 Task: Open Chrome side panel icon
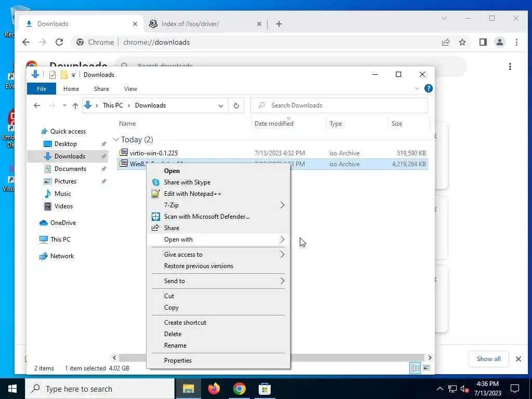coord(483,42)
